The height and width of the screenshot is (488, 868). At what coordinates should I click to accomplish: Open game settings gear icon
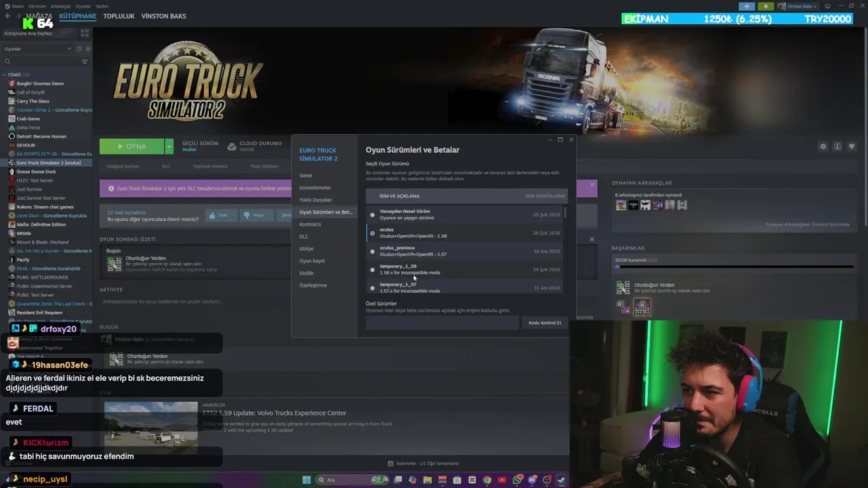823,146
